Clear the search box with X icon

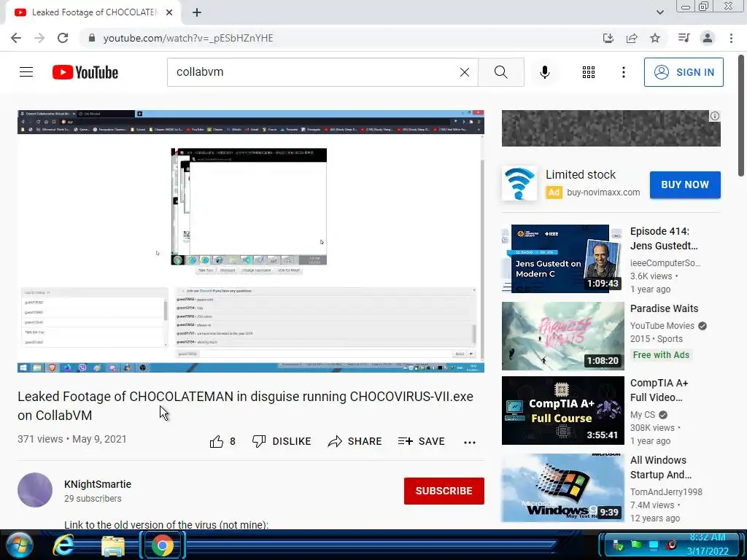[465, 72]
